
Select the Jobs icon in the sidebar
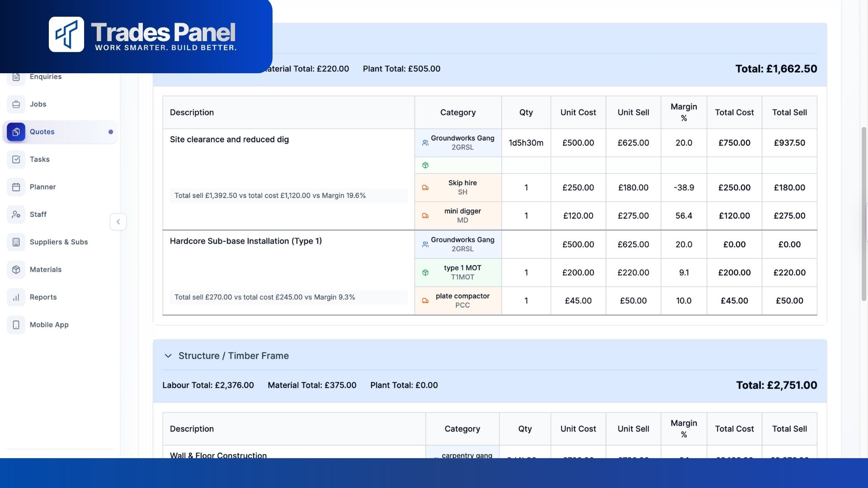(16, 104)
